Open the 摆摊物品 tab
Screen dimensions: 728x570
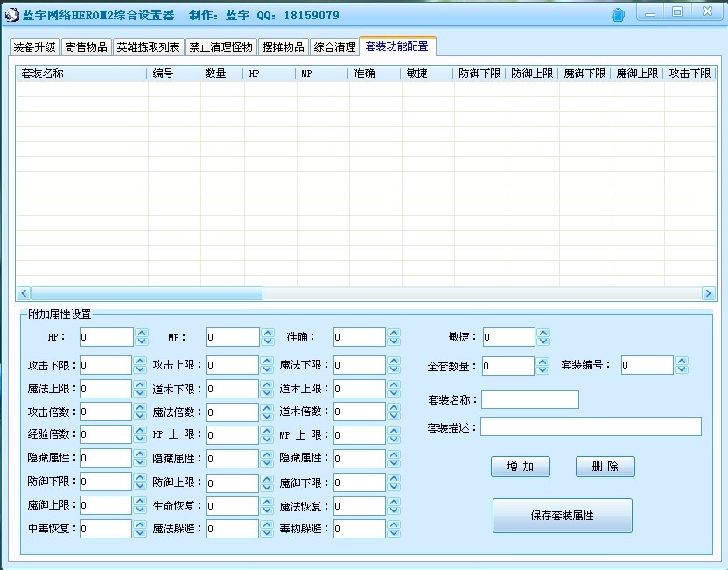[283, 47]
